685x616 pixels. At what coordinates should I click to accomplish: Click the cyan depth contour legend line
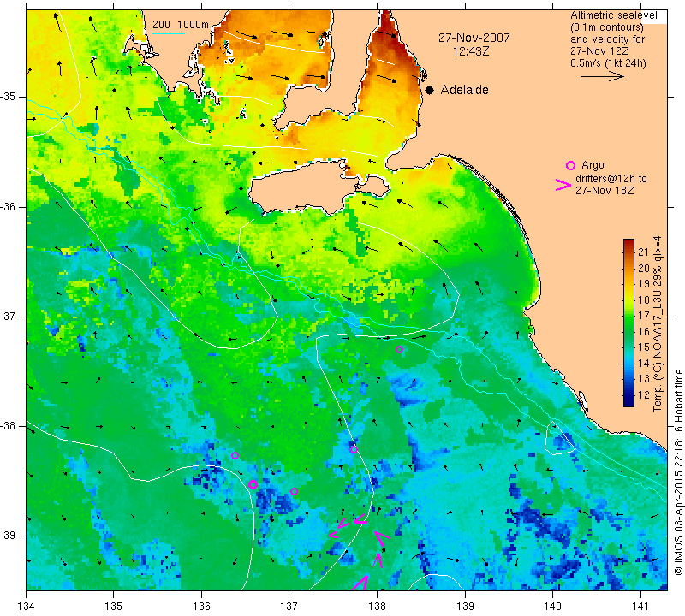[169, 33]
